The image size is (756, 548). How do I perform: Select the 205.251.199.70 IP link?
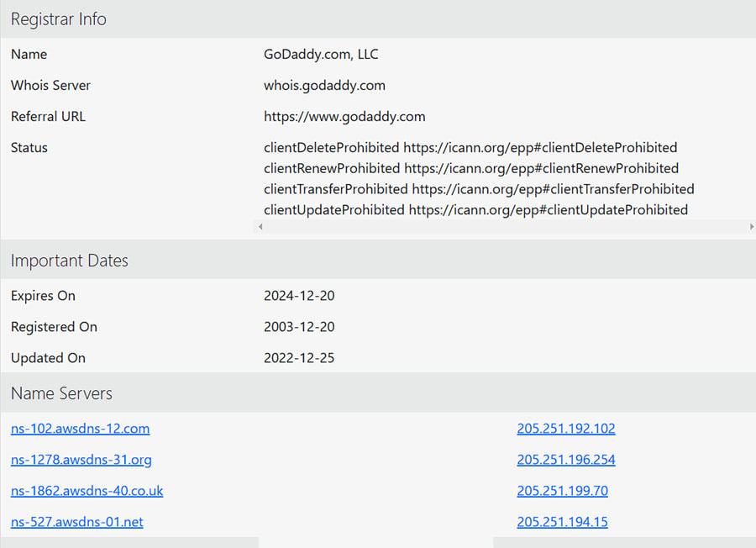[x=562, y=491]
